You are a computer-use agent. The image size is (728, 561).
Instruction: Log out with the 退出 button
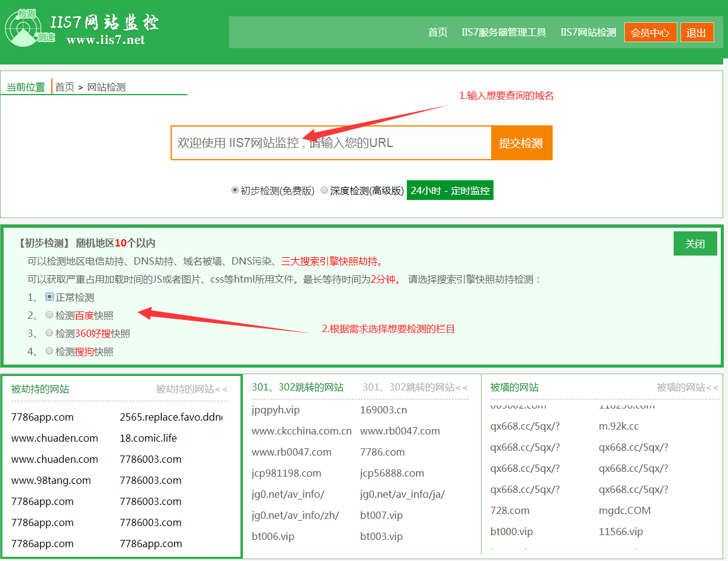pos(697,33)
